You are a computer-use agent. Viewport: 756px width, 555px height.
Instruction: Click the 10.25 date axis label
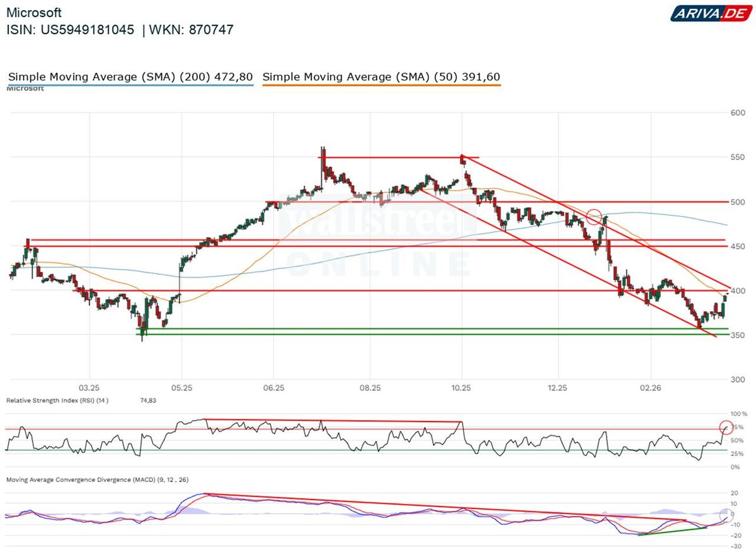click(x=461, y=387)
